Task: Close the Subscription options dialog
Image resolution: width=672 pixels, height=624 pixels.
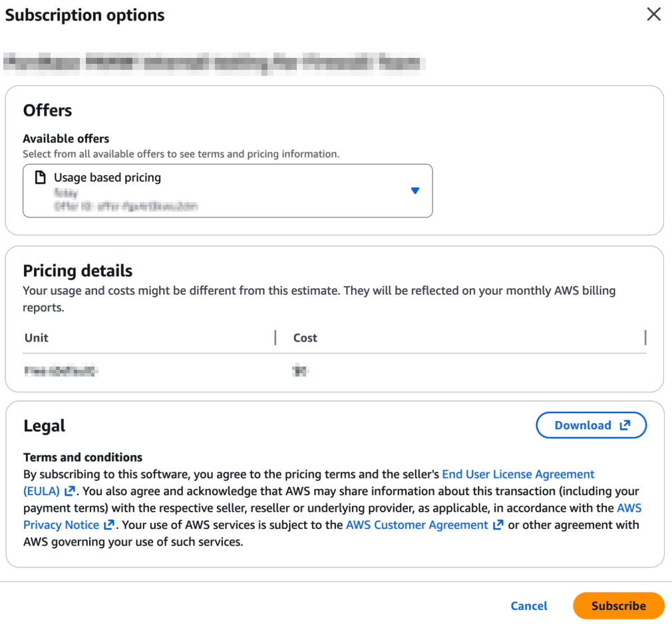Action: (653, 14)
